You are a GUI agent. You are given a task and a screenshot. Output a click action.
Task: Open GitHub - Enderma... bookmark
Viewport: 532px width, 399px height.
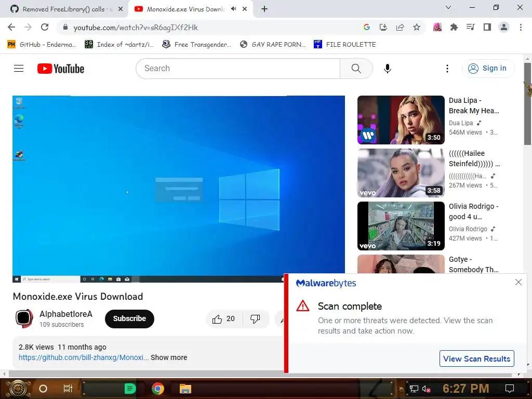tap(42, 45)
